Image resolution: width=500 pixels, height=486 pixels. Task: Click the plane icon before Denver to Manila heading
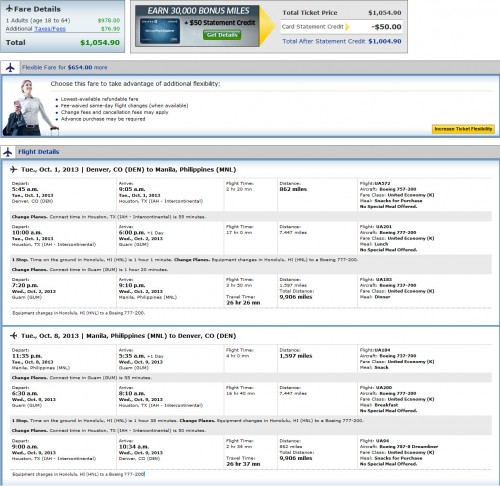pyautogui.click(x=14, y=169)
